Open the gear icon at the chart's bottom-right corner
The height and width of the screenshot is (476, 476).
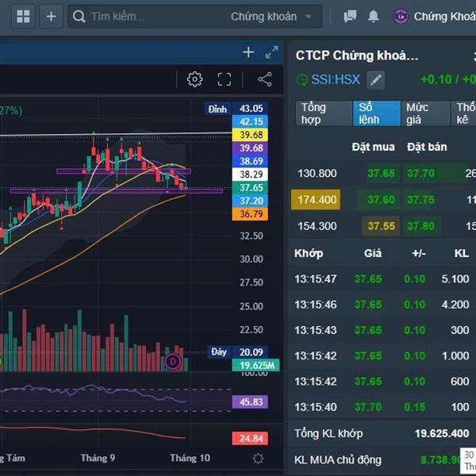[258, 458]
